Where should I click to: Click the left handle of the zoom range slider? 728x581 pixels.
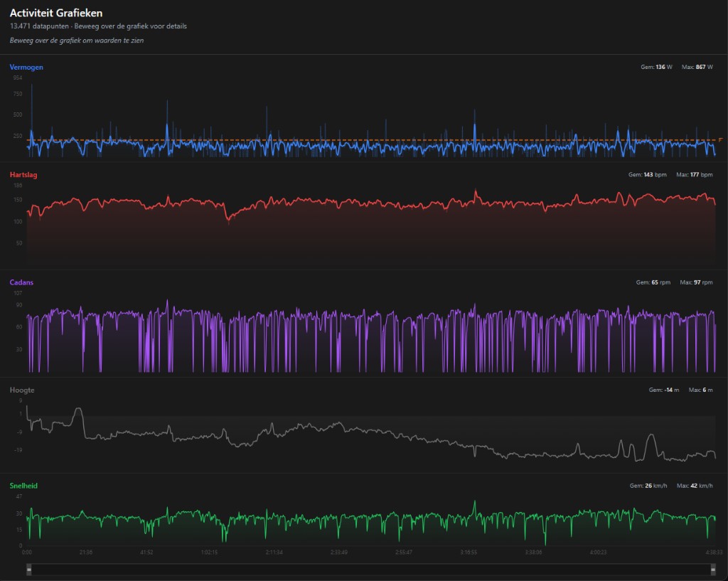click(28, 570)
